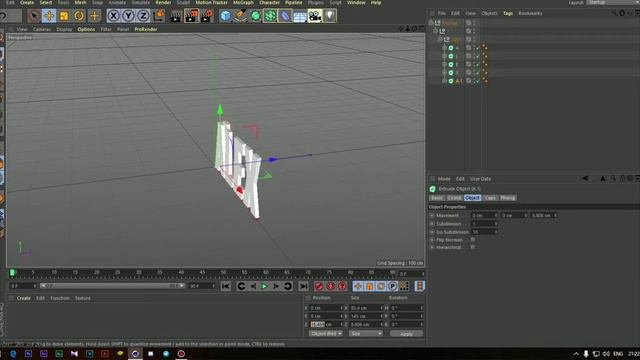The image size is (640, 360).
Task: Open the Object (Rel) coordinate dropdown
Action: pyautogui.click(x=325, y=334)
